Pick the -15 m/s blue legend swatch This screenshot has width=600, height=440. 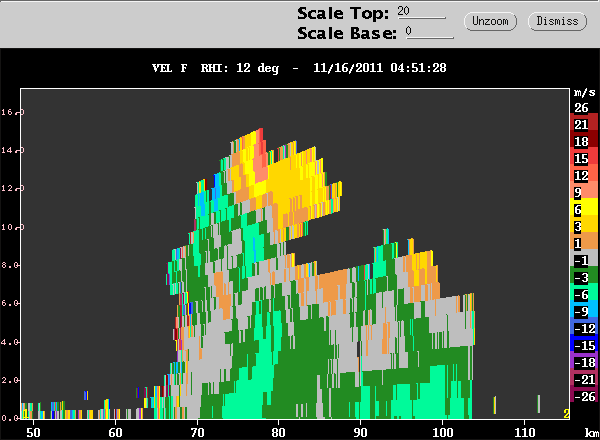pyautogui.click(x=584, y=345)
